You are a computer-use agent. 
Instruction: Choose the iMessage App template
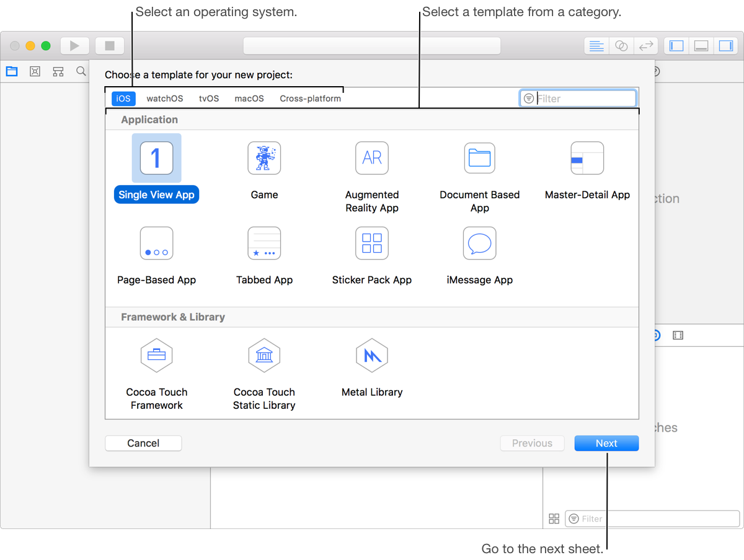[x=479, y=243]
